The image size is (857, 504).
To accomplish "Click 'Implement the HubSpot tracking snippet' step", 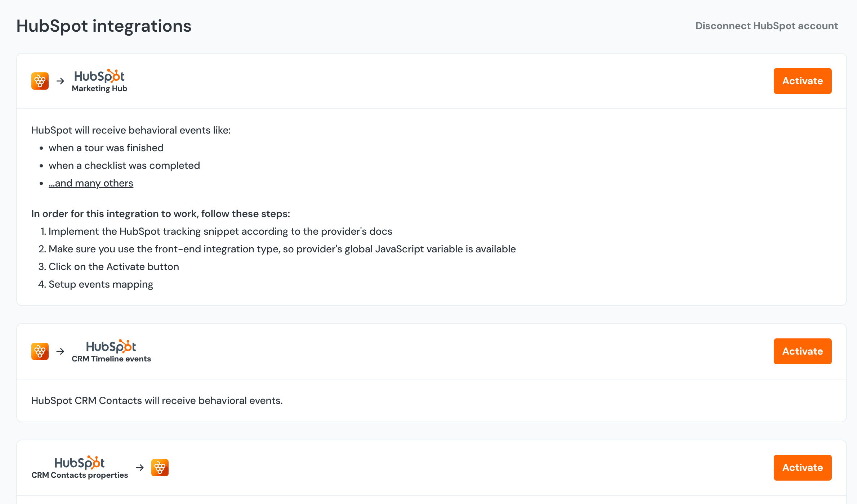I will click(x=220, y=231).
